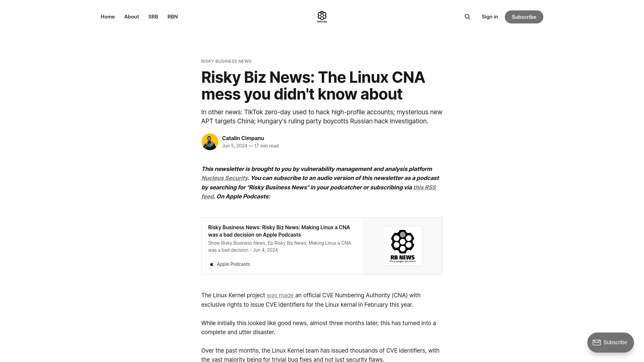Click the author avatar photo of Catalin Cimpanu
644x362 pixels.
209,141
